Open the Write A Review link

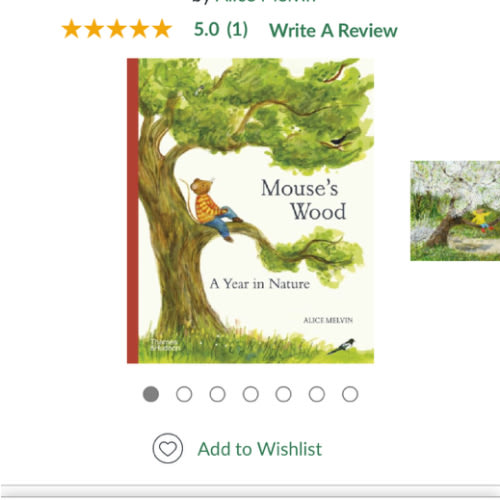pyautogui.click(x=333, y=31)
